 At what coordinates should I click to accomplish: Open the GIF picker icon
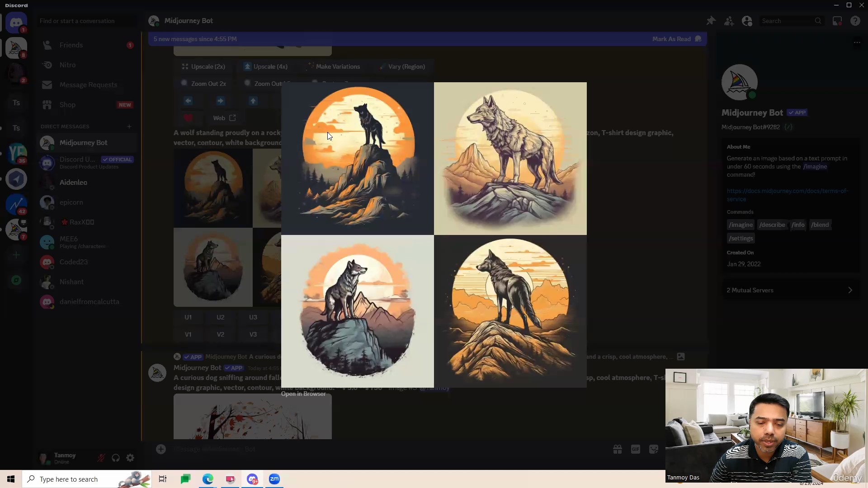click(x=635, y=449)
